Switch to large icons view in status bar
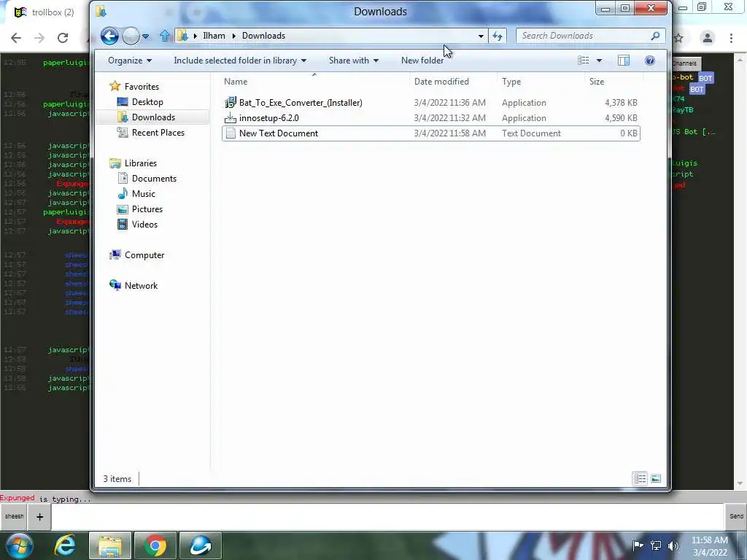 point(656,478)
